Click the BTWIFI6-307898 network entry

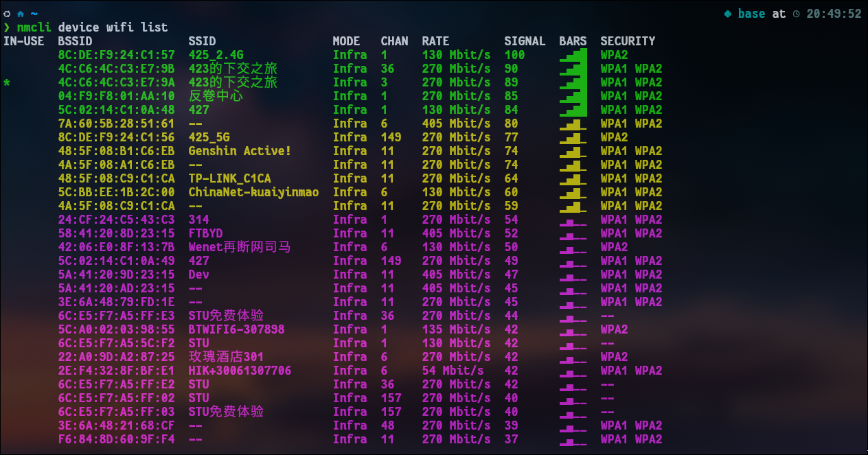tap(236, 329)
